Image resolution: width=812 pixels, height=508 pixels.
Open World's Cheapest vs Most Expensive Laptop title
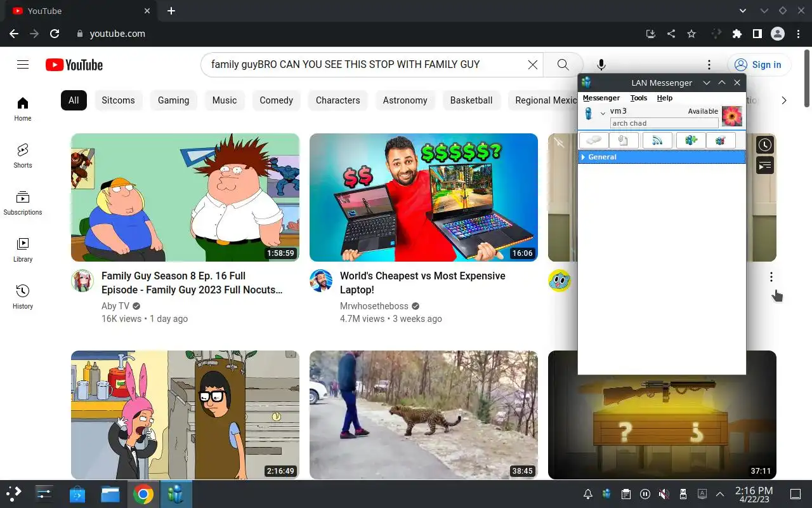422,283
